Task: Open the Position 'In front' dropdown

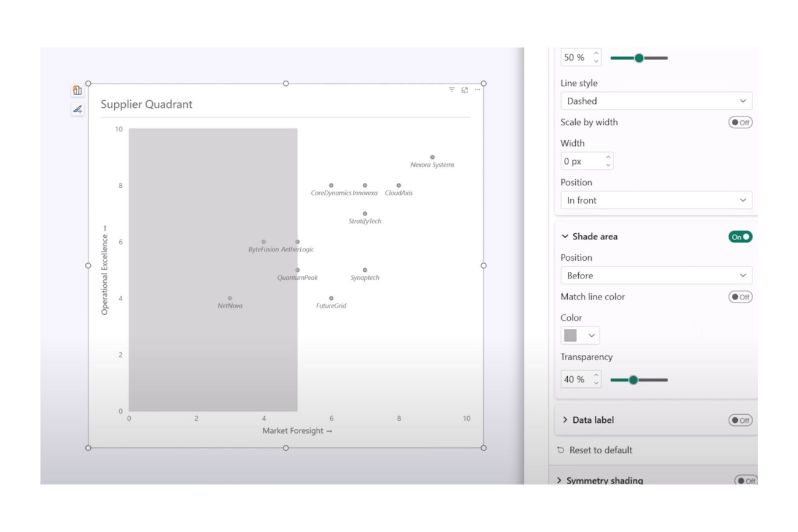Action: coord(656,201)
